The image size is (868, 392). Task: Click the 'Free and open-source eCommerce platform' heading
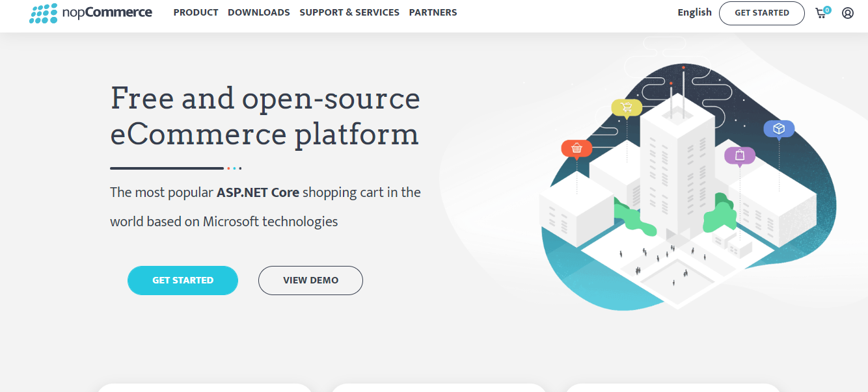click(265, 116)
